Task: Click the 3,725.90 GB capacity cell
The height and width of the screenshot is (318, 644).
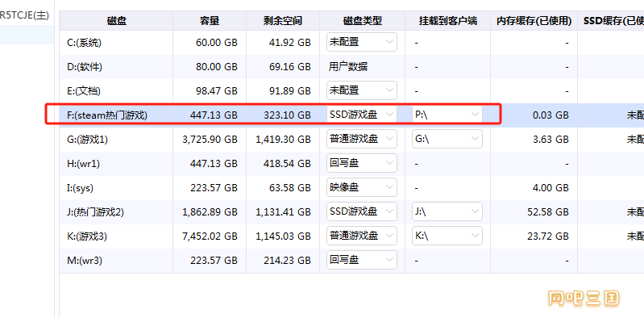Action: click(210, 140)
